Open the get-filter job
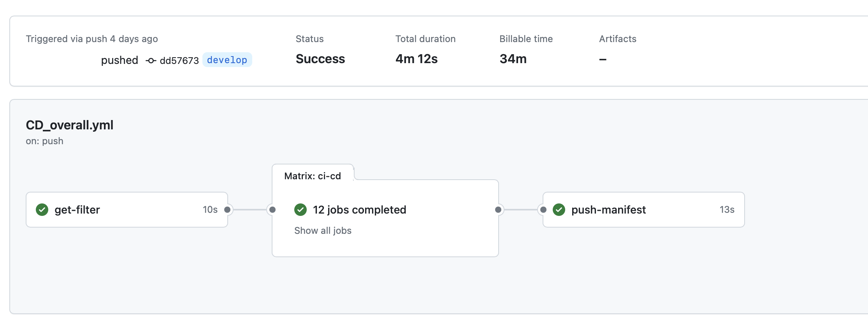This screenshot has height=318, width=868. (x=77, y=210)
